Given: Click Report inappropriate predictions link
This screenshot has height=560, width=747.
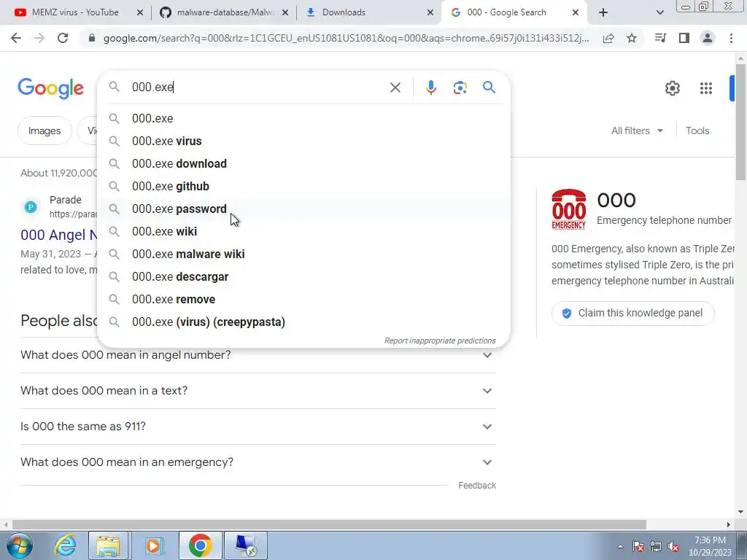Looking at the screenshot, I should coord(440,341).
